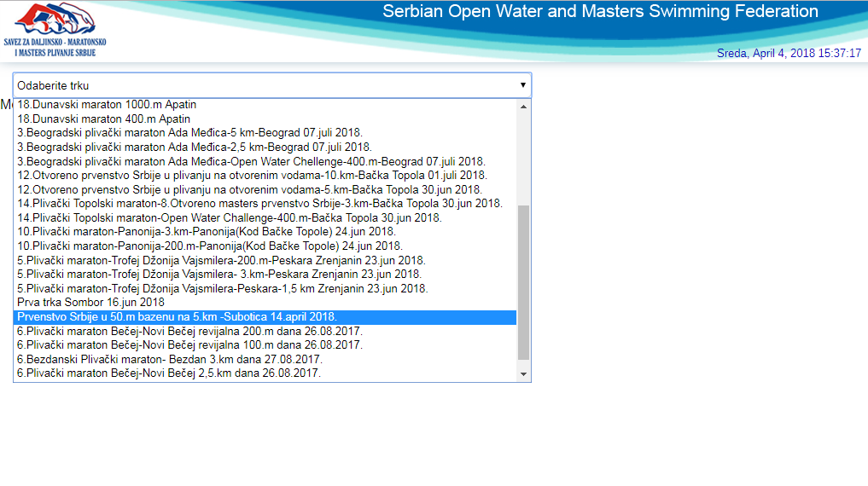Click the dropdown arrow of race selector
Viewport: 868px width, 486px height.
522,85
